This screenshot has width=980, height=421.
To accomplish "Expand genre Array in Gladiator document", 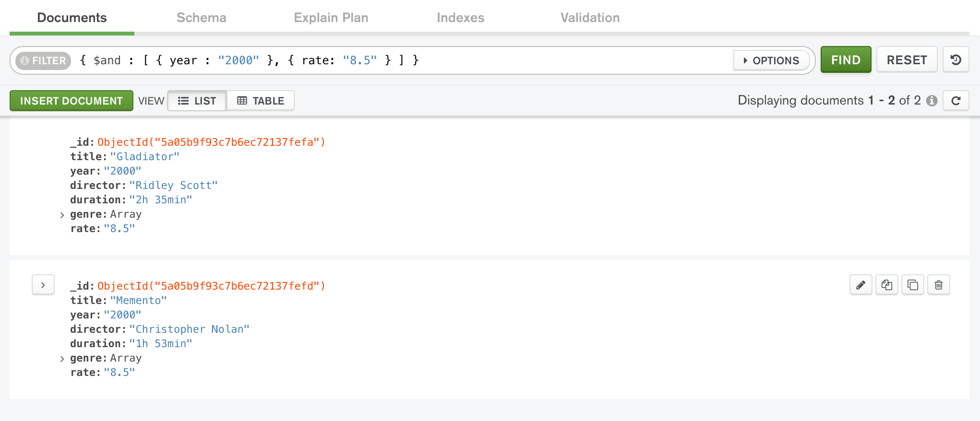I will pyautogui.click(x=62, y=215).
